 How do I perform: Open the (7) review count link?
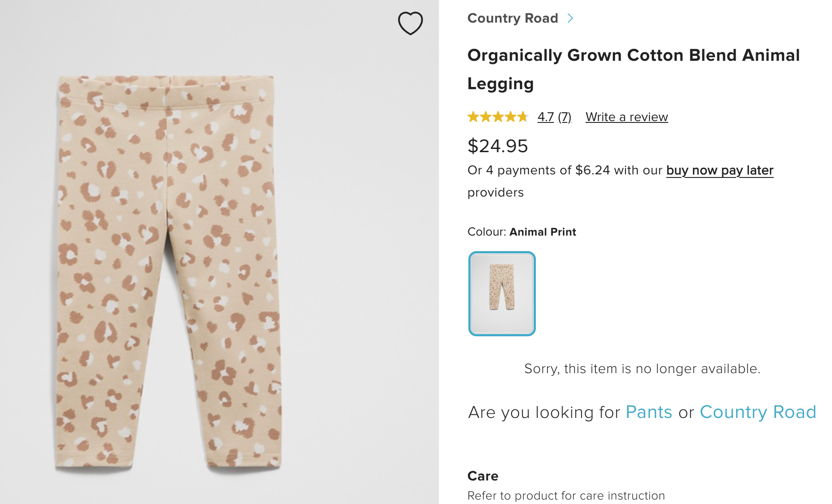pyautogui.click(x=564, y=117)
